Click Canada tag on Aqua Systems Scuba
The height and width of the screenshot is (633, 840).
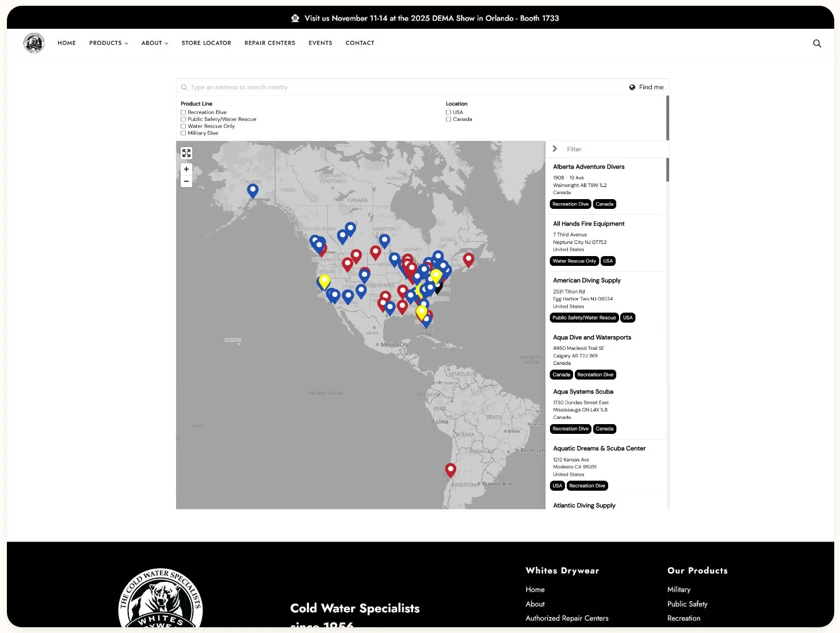point(604,429)
